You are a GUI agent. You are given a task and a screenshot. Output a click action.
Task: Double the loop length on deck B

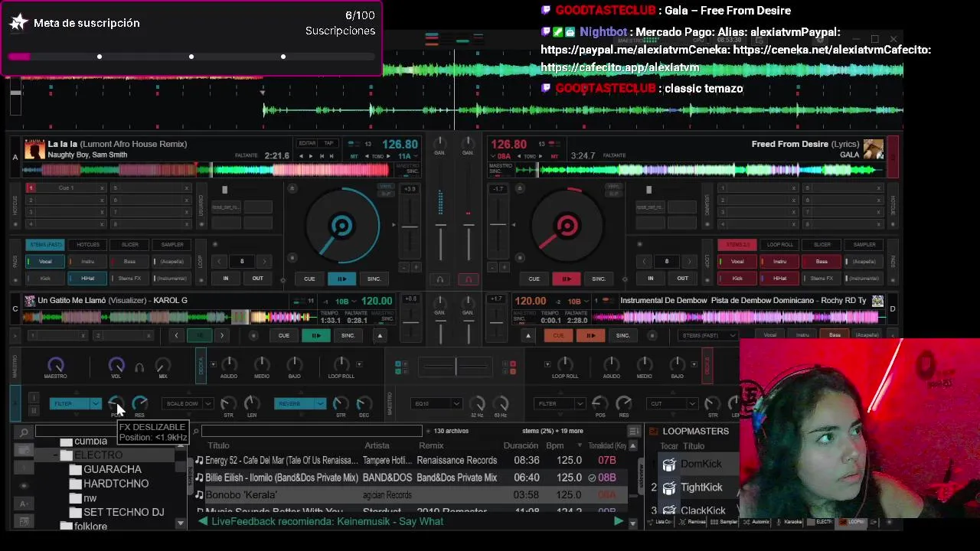pos(689,262)
